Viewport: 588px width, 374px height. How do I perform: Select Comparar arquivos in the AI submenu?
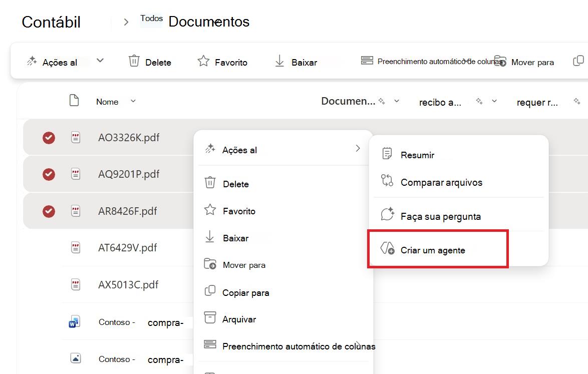coord(459,182)
